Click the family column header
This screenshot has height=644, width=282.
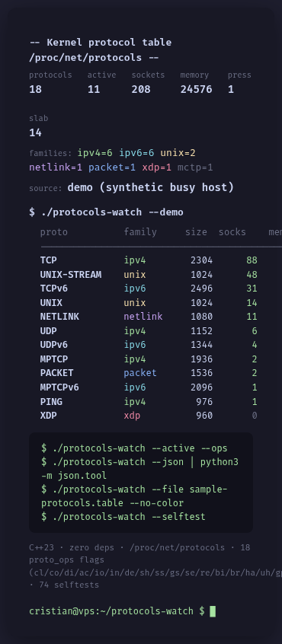140,232
